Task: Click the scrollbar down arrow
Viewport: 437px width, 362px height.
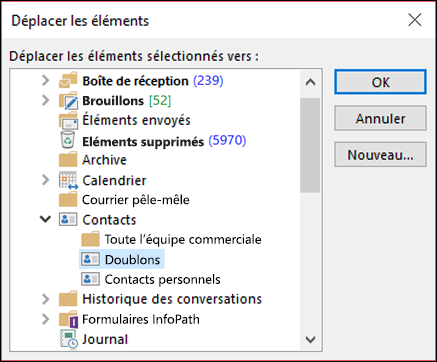Action: coord(310,339)
